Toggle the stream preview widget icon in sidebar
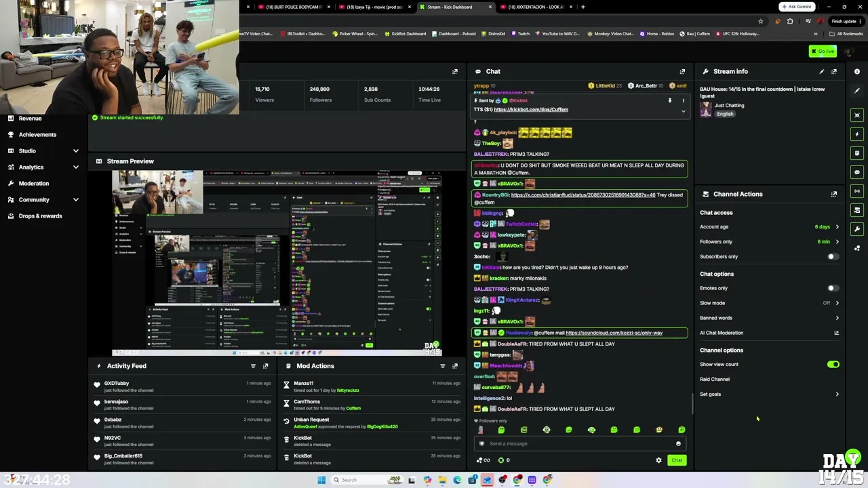Viewport: 868px width, 488px height. 857,115
